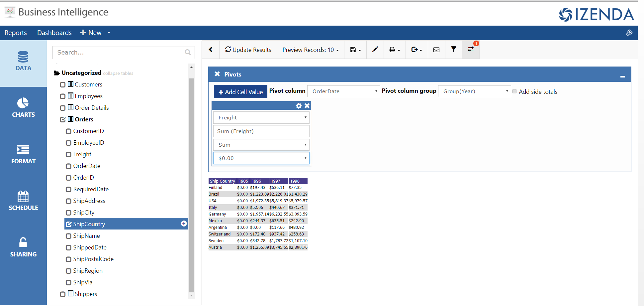Image resolution: width=644 pixels, height=306 pixels.
Task: Collapse the Pivots panel with minus
Action: click(623, 76)
